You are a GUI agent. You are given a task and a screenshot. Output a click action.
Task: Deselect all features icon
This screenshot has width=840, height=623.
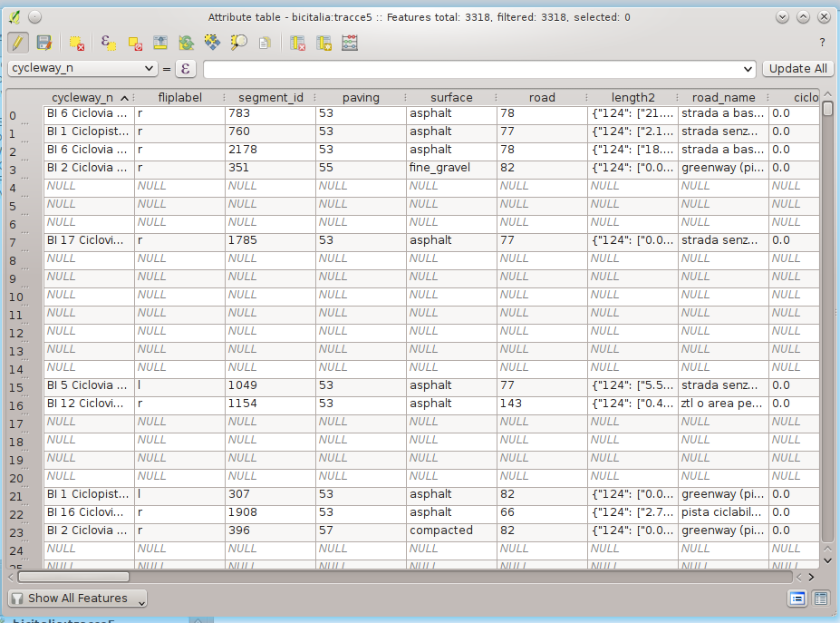(x=135, y=43)
